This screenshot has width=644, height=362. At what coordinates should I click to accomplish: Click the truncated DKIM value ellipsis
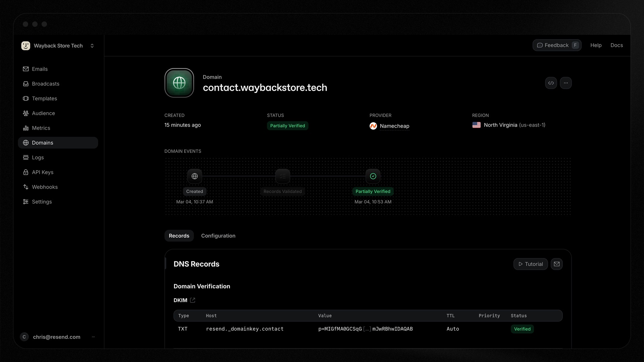(x=367, y=329)
